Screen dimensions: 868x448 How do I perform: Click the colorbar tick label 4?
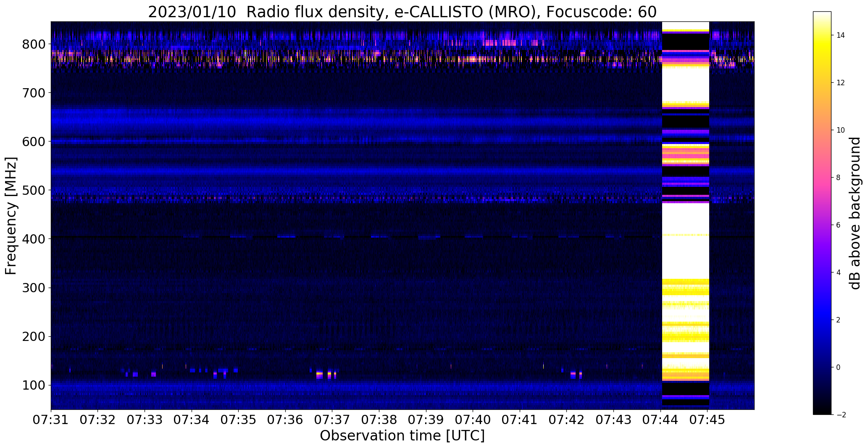point(838,272)
